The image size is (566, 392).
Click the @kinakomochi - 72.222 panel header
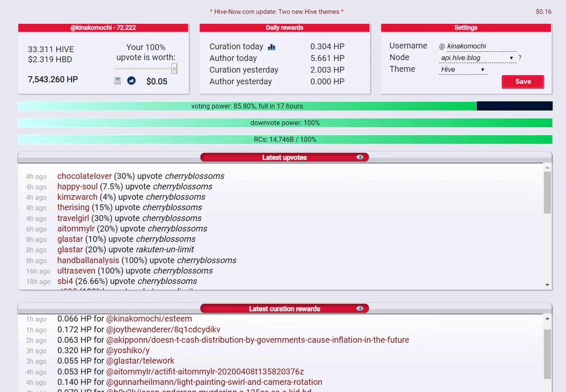103,28
